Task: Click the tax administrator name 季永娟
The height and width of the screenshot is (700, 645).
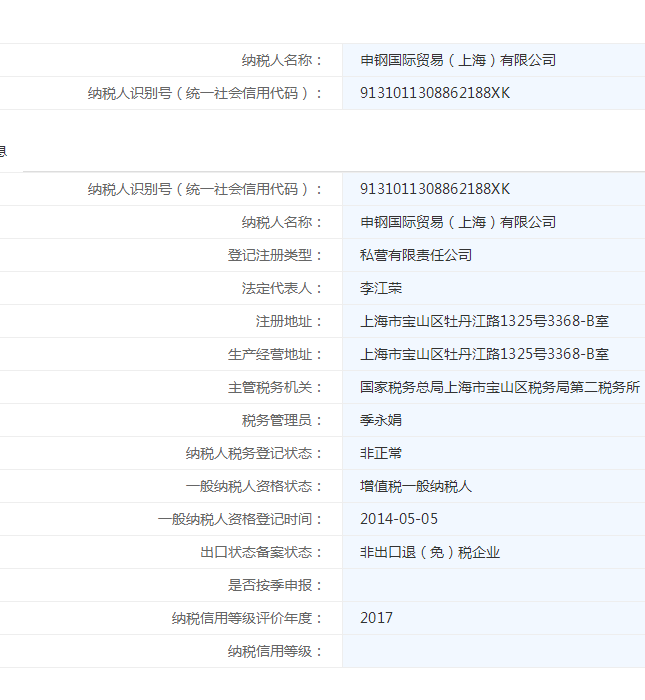Action: pos(381,420)
